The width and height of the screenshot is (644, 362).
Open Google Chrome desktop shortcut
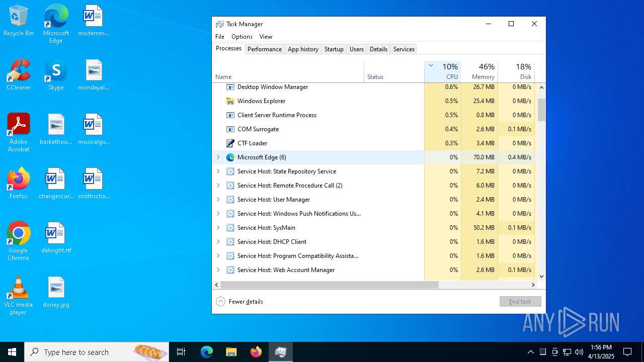(x=19, y=241)
